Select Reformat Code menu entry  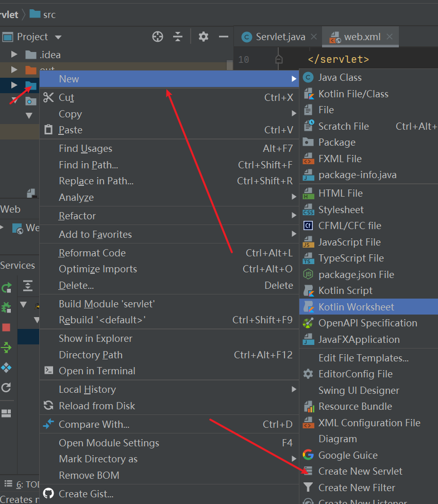tap(170, 253)
